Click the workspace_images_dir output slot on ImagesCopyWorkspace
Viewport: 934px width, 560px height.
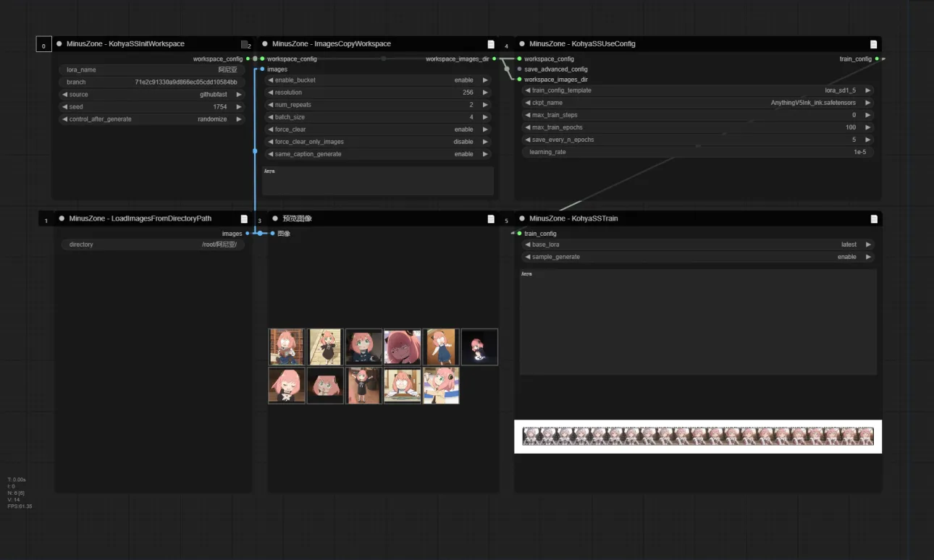[x=495, y=59]
